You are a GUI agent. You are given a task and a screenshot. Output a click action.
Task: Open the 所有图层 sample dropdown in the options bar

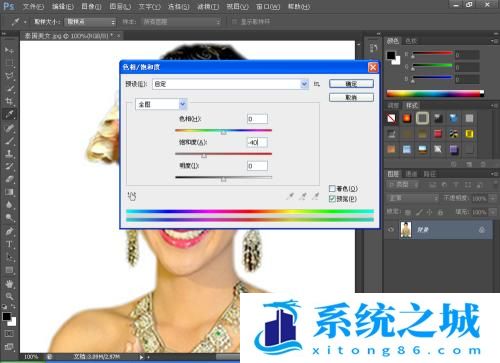pos(181,22)
